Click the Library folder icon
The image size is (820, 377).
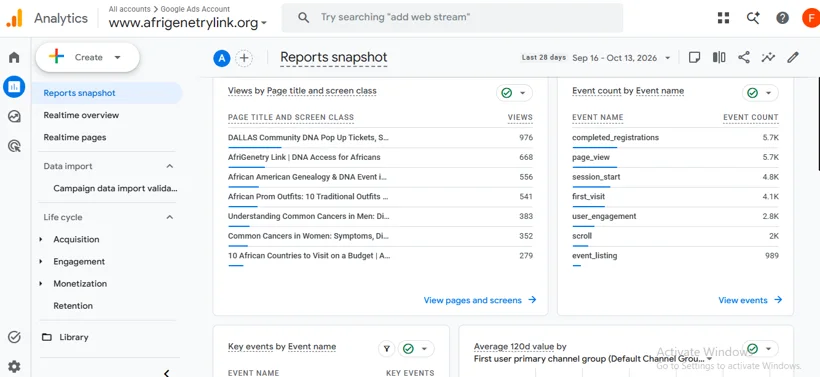tap(47, 337)
